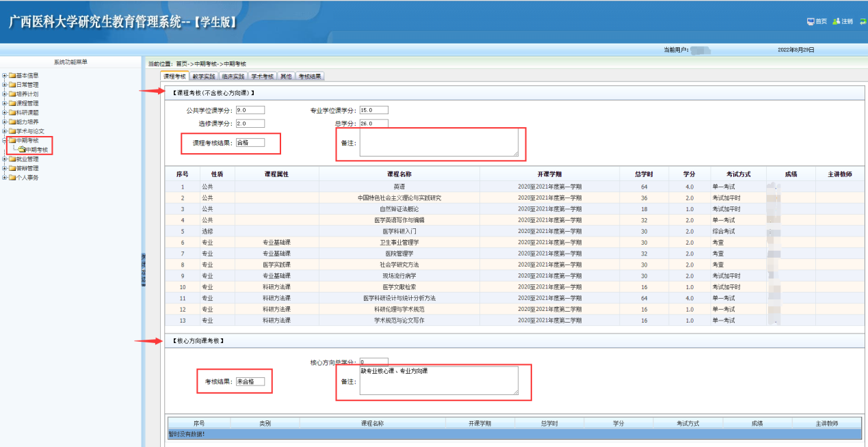This screenshot has height=447, width=868.
Task: Click the 备注 textarea containing 缺专业核心课
Action: [x=438, y=381]
